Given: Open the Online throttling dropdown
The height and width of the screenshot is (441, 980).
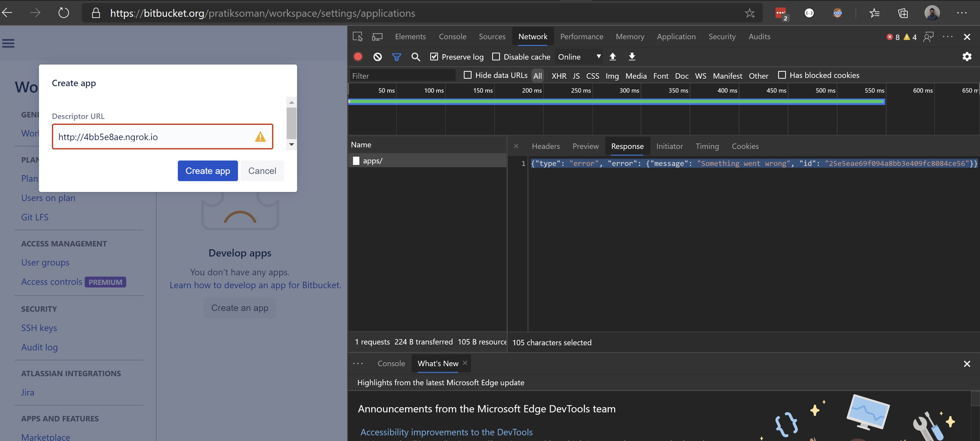Looking at the screenshot, I should point(579,57).
